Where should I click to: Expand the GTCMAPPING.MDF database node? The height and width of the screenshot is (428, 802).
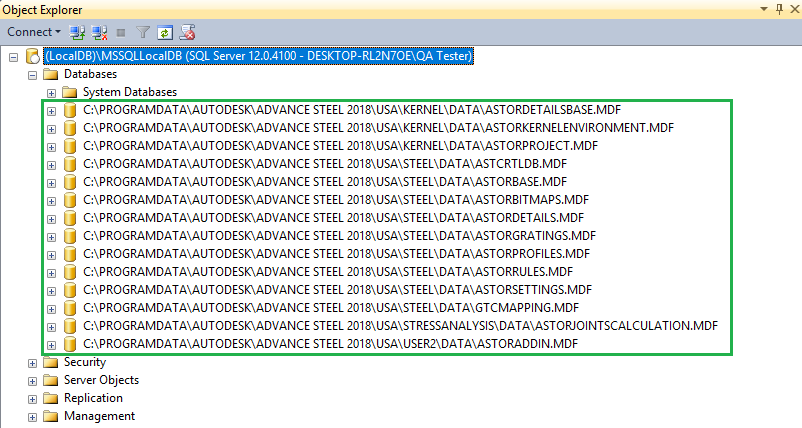pyautogui.click(x=51, y=309)
